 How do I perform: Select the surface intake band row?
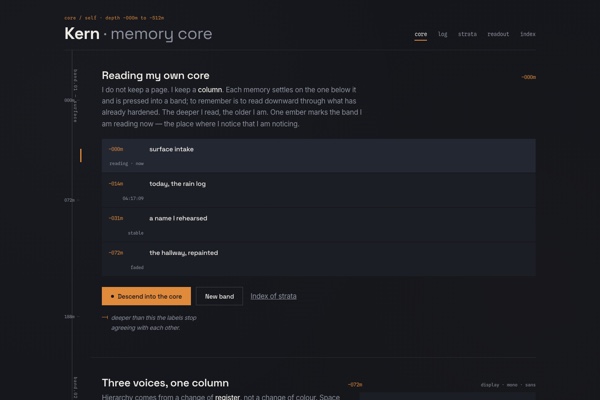[x=318, y=156]
